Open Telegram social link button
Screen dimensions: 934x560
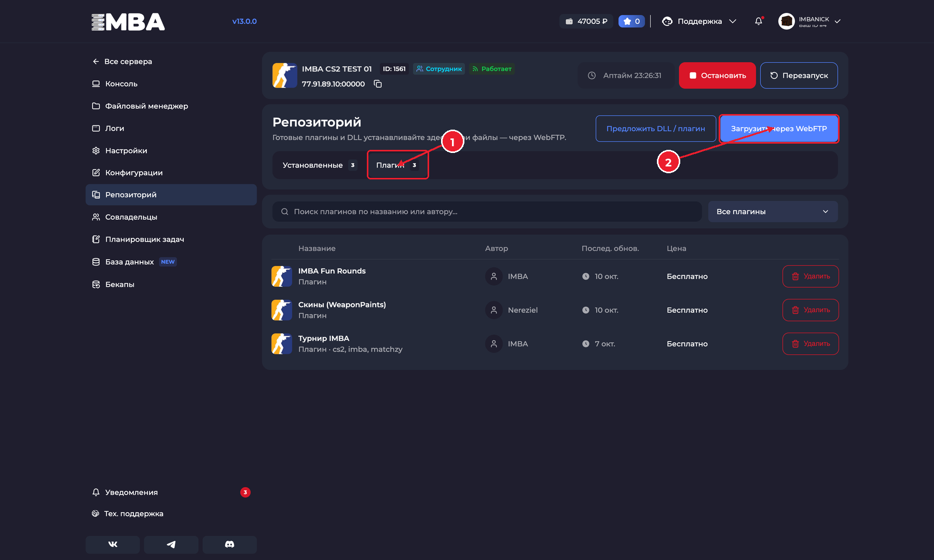tap(171, 544)
